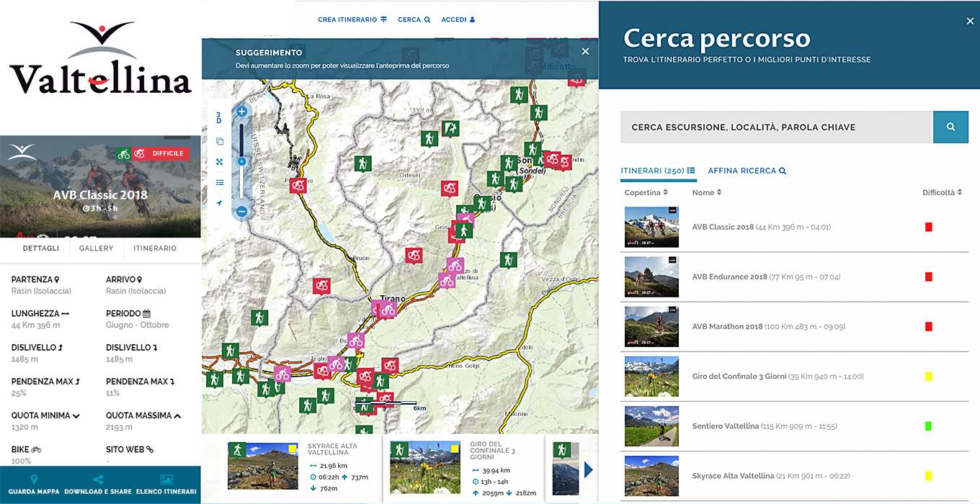
Task: Switch to the Gallery tab
Action: point(97,248)
